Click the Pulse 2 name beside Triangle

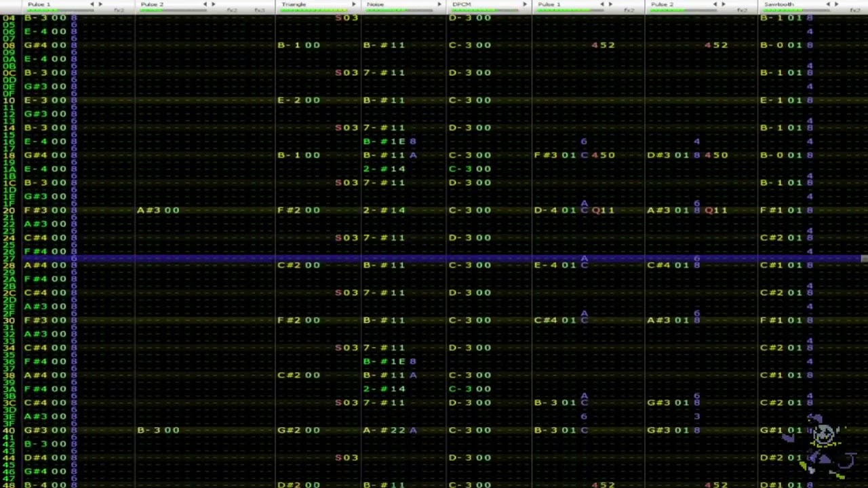(152, 4)
